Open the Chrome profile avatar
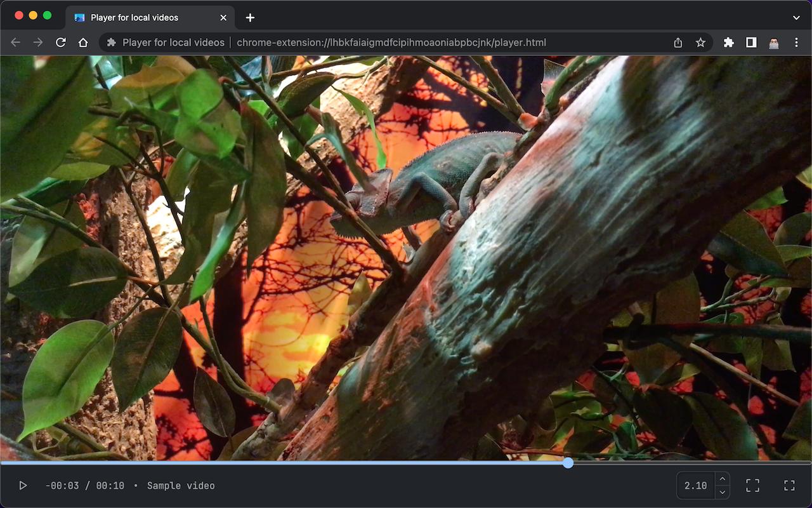Screen dimensions: 812x508 pyautogui.click(x=774, y=43)
